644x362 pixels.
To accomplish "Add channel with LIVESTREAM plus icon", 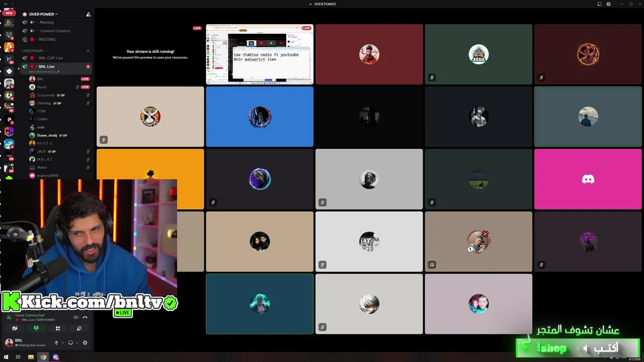I will 88,51.
